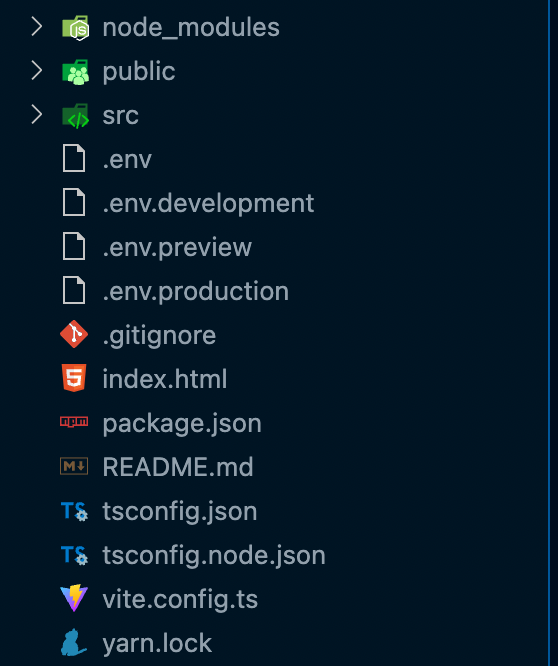558x666 pixels.
Task: Select the .env.preview file
Action: tap(177, 247)
